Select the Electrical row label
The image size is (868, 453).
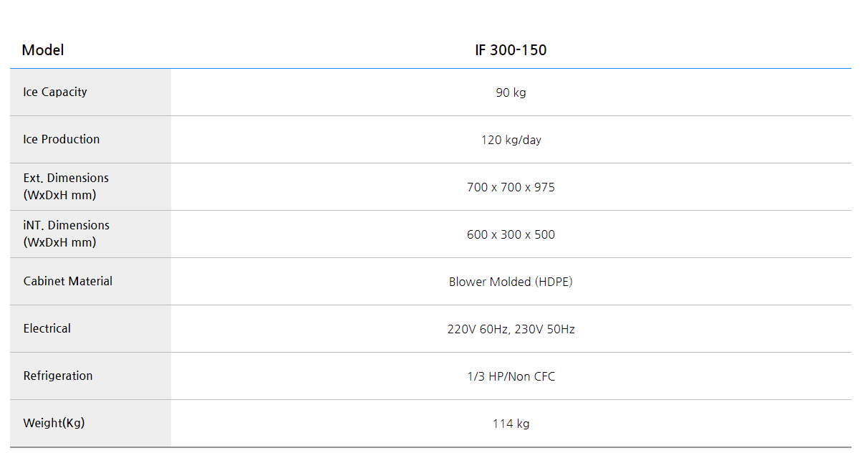[47, 328]
